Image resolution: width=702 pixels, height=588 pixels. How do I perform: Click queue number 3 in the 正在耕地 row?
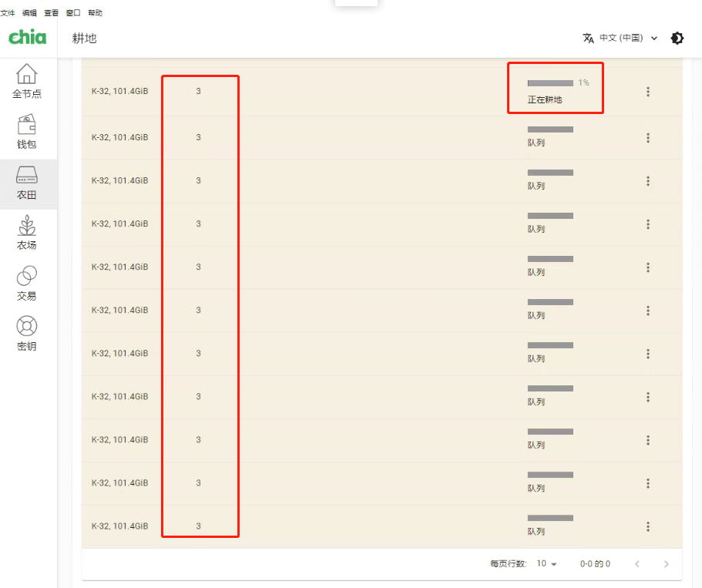pos(198,92)
